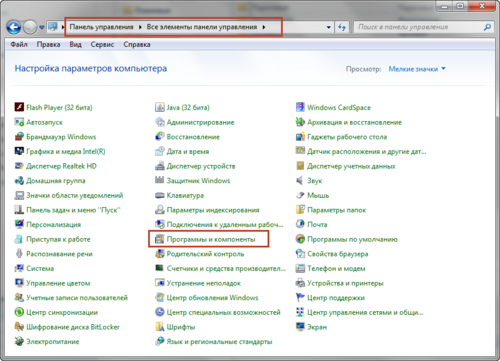The width and height of the screenshot is (500, 361).
Task: Click the Шифрование диска BitLocker icon
Action: point(19,327)
